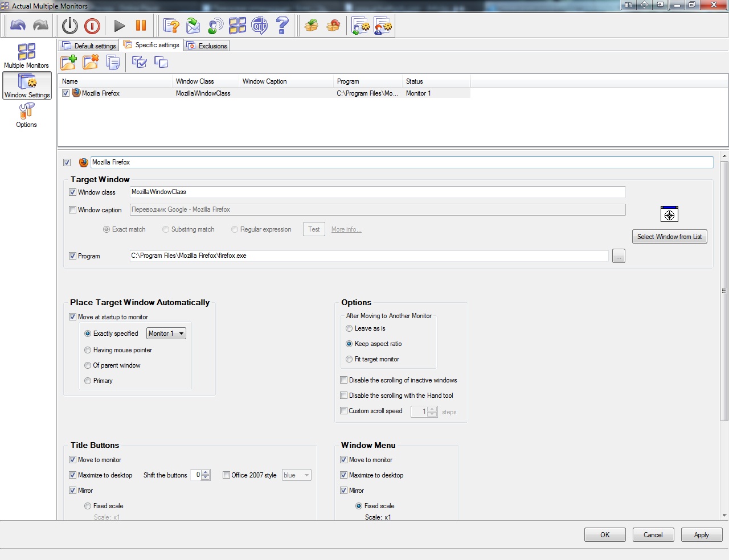Open the window with question mark icon
The image size is (729, 560).
[171, 26]
